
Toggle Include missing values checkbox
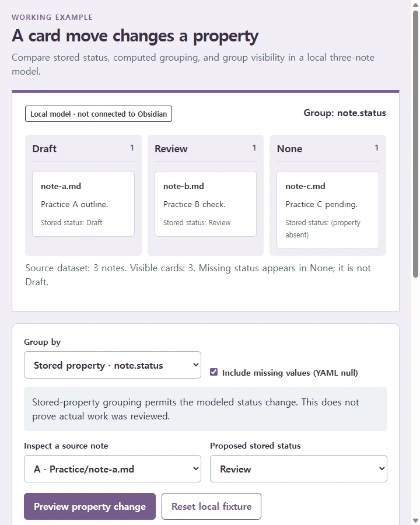point(213,372)
